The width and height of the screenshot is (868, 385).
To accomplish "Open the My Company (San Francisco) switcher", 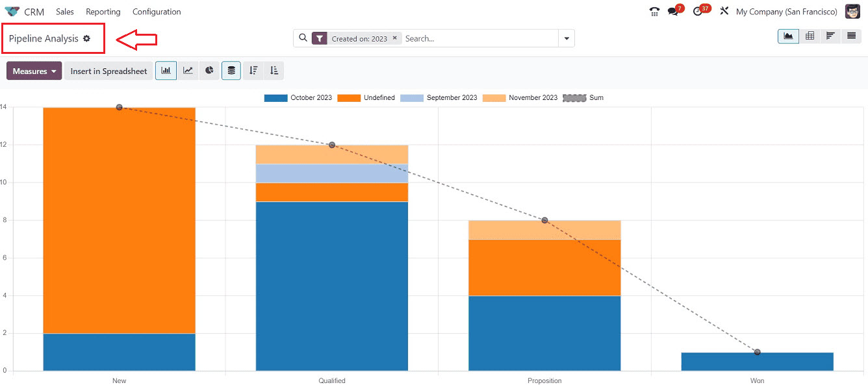I will 786,12.
